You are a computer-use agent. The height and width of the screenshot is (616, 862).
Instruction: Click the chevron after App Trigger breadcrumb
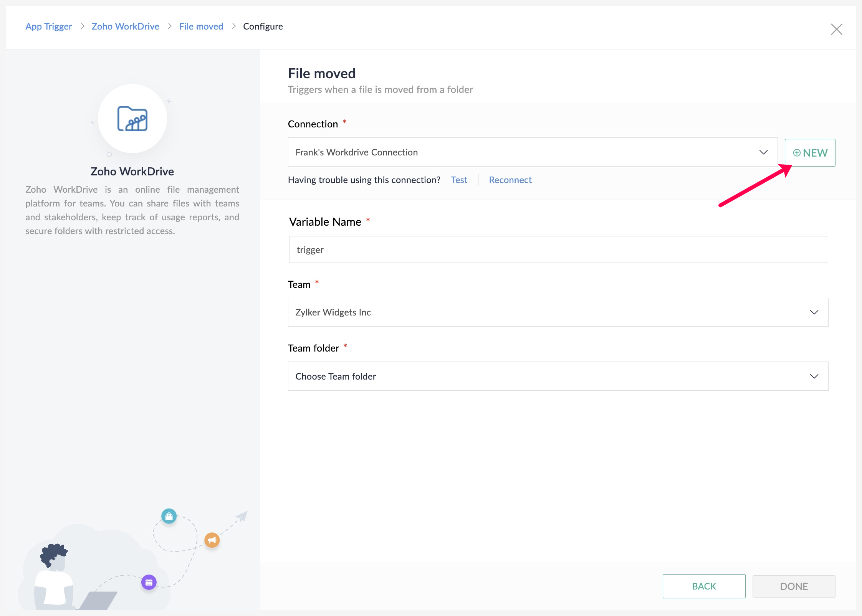click(x=82, y=26)
